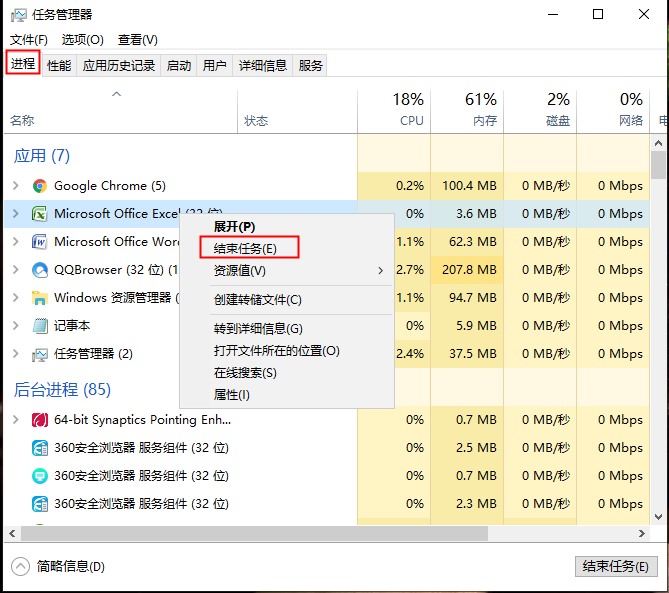Sort by the 内存 column header
The width and height of the screenshot is (669, 593).
(467, 112)
